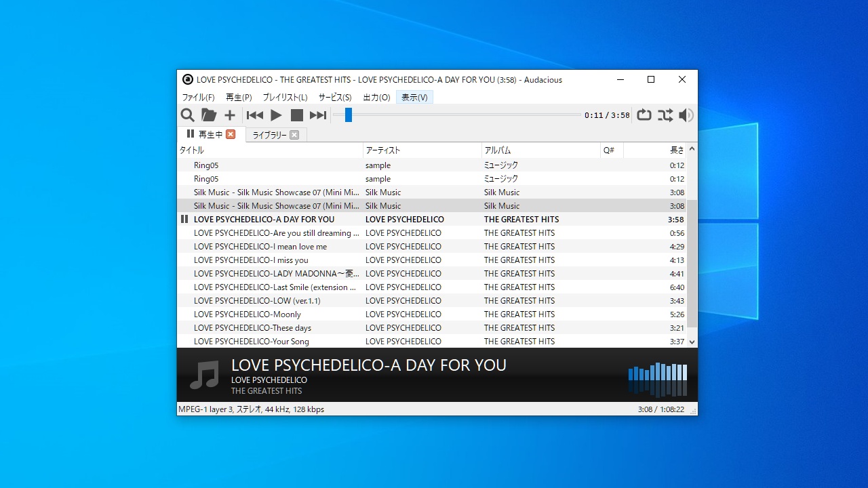Select 'LOW (ver.1.1)' track

[432, 301]
